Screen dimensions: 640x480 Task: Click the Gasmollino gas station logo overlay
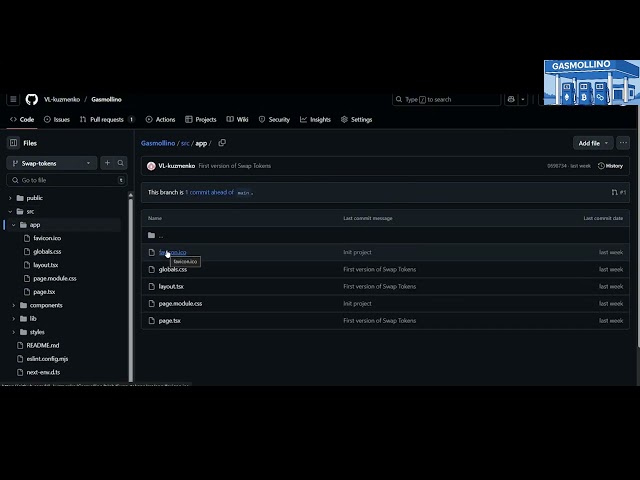[592, 82]
